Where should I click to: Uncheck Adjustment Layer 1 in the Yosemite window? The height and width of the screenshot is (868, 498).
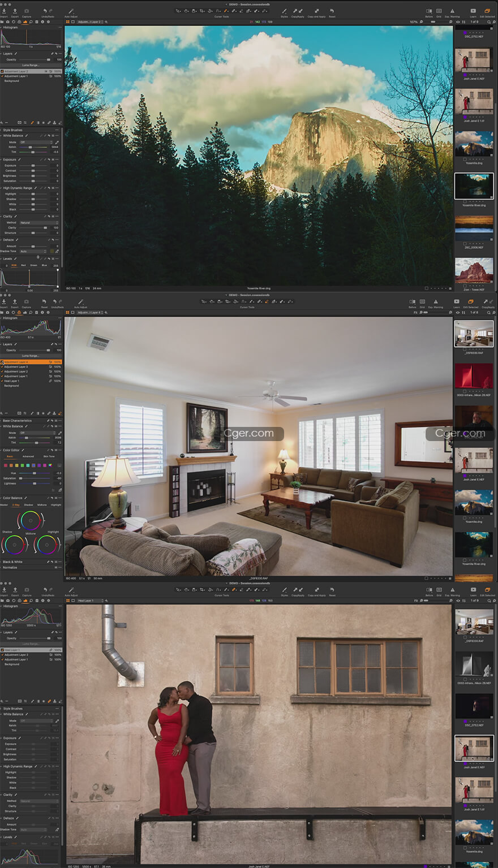coord(2,76)
